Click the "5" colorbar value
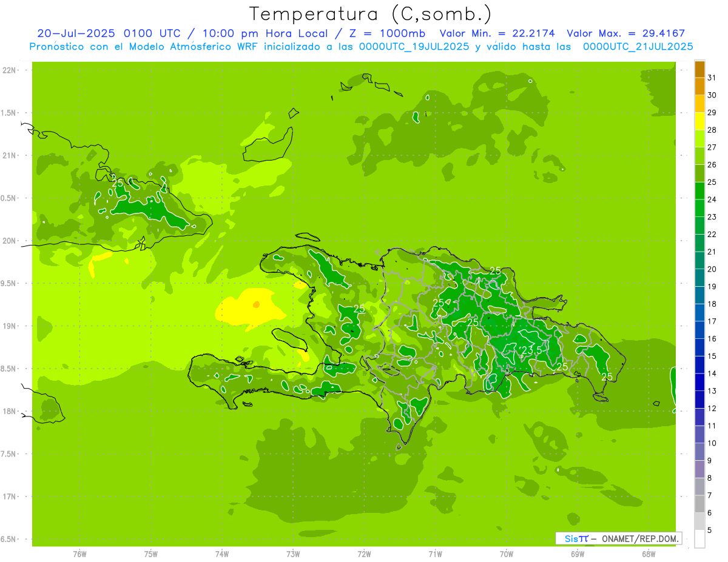The image size is (728, 562). tap(710, 530)
